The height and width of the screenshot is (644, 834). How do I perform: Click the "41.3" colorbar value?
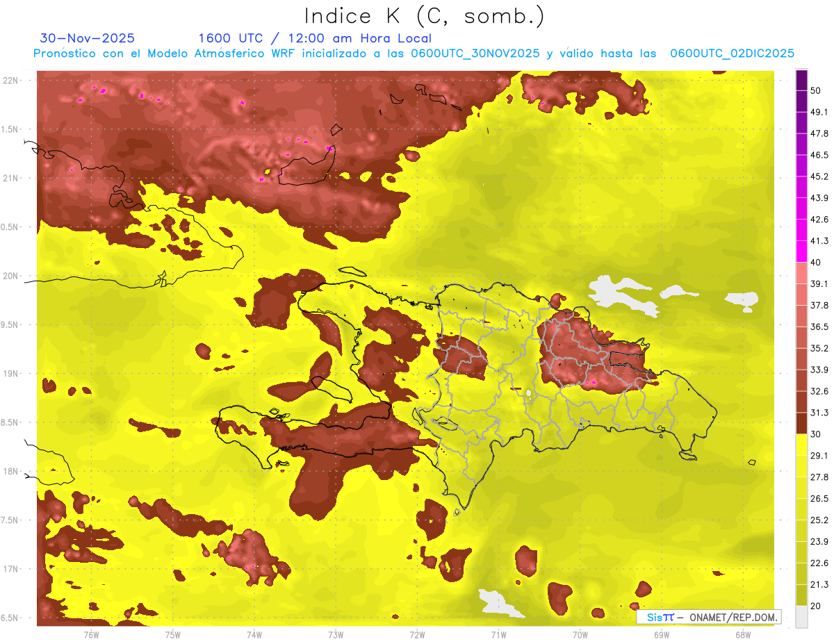coord(819,241)
